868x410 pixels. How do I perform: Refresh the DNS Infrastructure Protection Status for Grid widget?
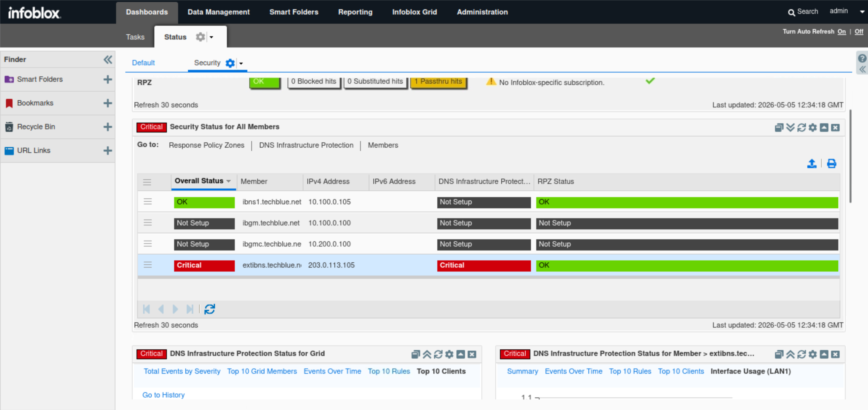(x=438, y=354)
